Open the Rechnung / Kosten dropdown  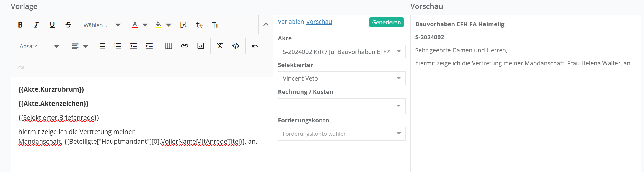[x=342, y=106]
